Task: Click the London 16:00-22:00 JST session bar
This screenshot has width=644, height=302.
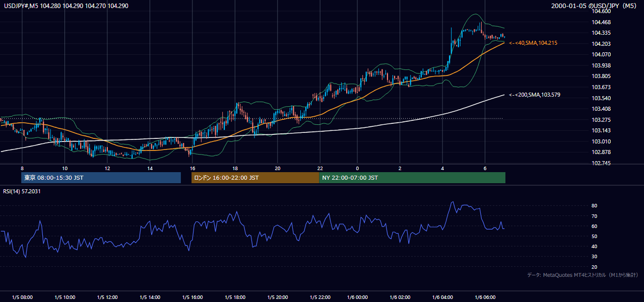Action: click(255, 178)
